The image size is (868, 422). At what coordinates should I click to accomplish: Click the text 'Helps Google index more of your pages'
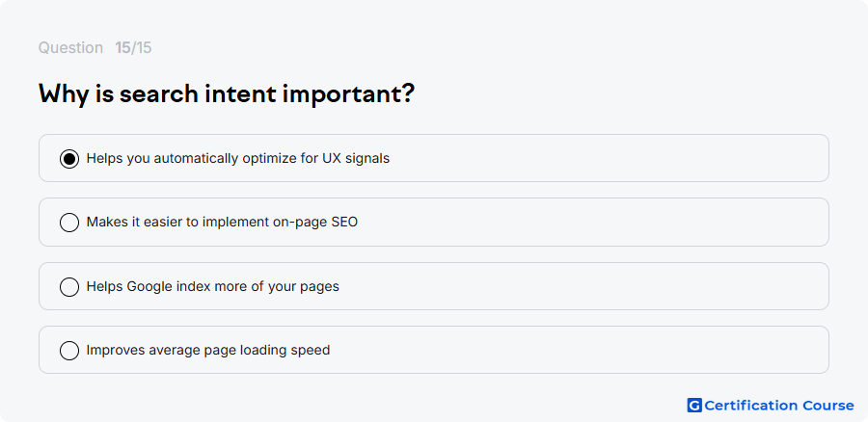pyautogui.click(x=212, y=286)
